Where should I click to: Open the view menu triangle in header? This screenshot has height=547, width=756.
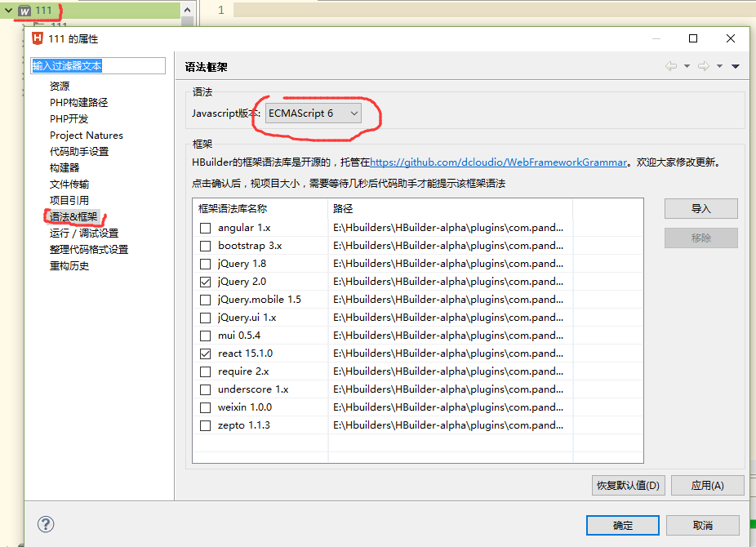click(x=736, y=66)
